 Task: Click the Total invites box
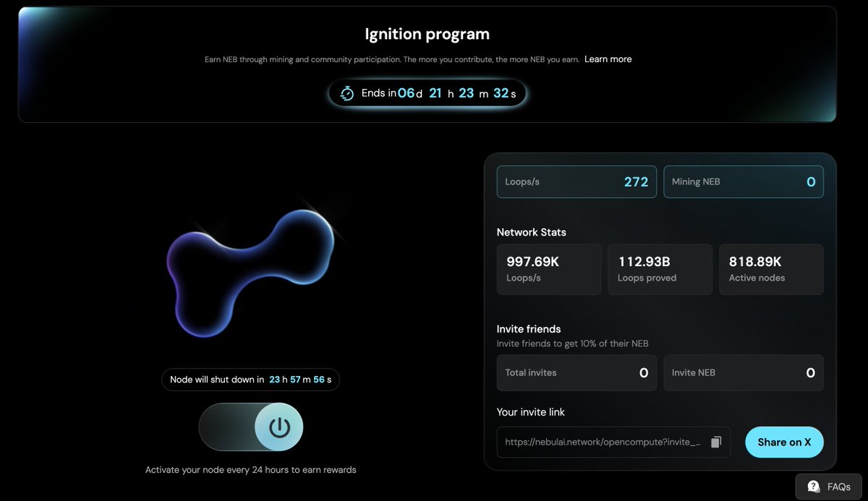[576, 373]
